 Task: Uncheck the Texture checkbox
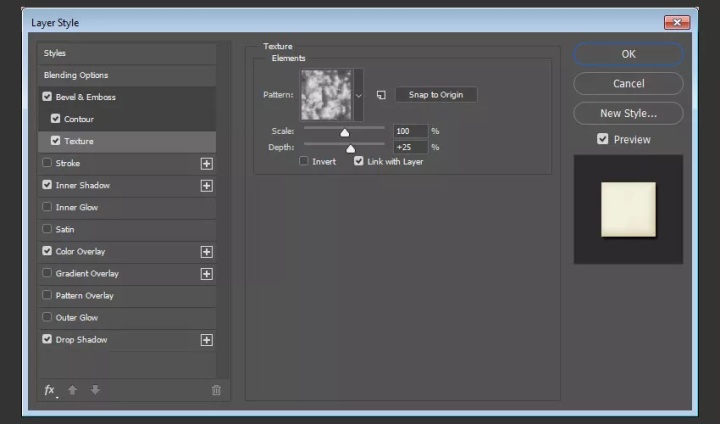(x=56, y=141)
